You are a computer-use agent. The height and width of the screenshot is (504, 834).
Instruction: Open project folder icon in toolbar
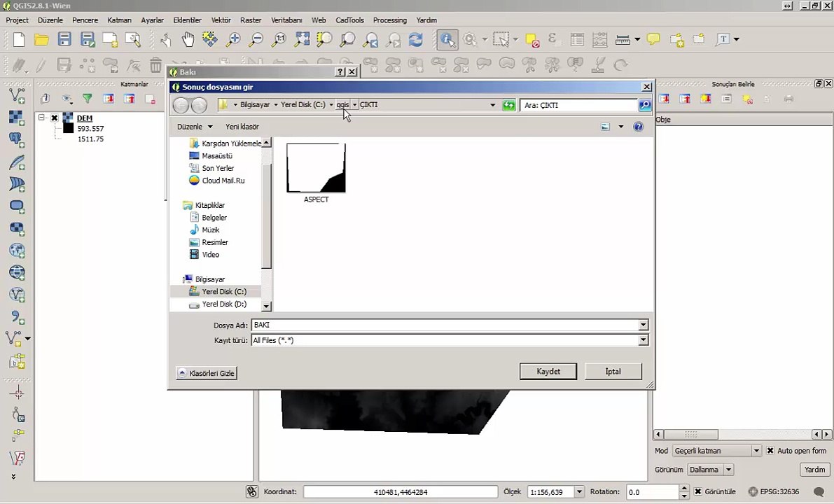pos(41,39)
